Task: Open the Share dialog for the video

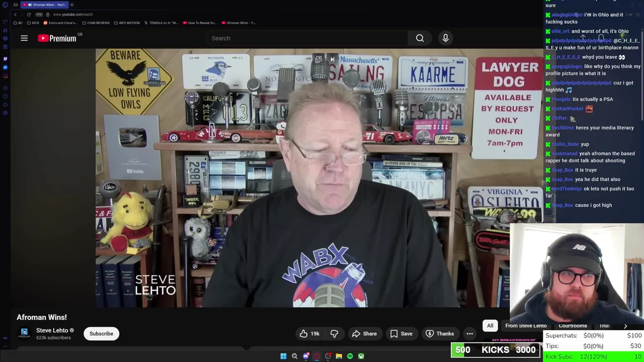Action: [364, 333]
